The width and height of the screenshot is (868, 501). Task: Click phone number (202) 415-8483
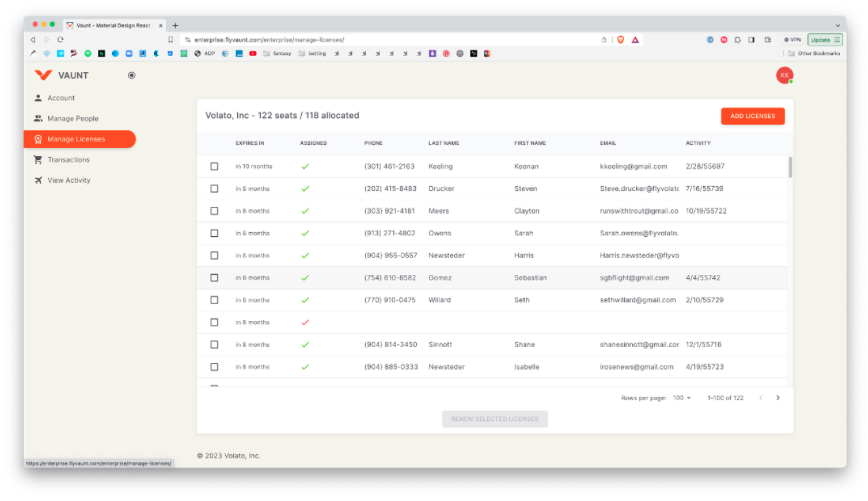click(390, 189)
